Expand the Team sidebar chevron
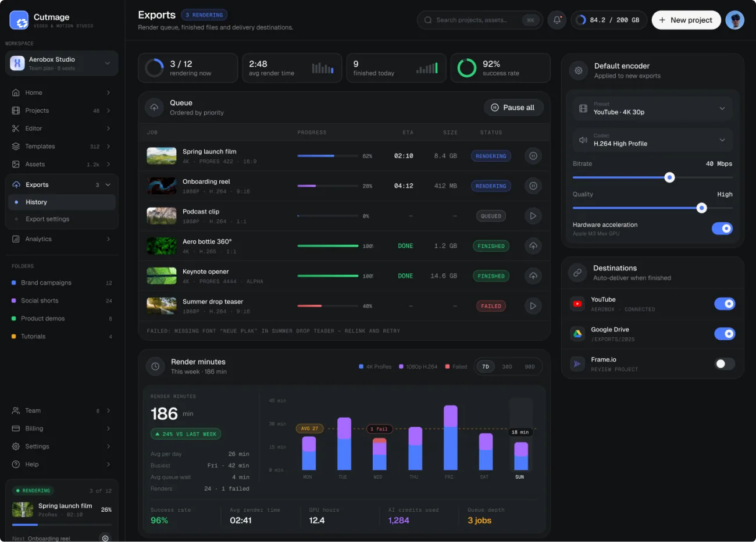 click(108, 411)
